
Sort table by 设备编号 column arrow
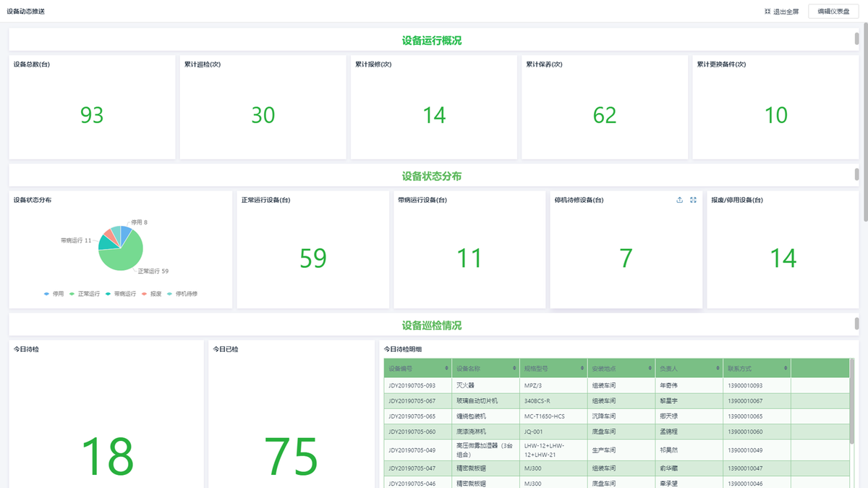point(446,369)
